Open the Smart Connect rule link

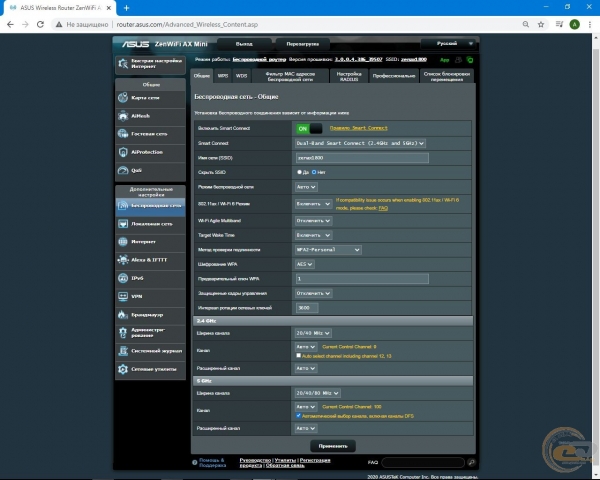[x=359, y=128]
